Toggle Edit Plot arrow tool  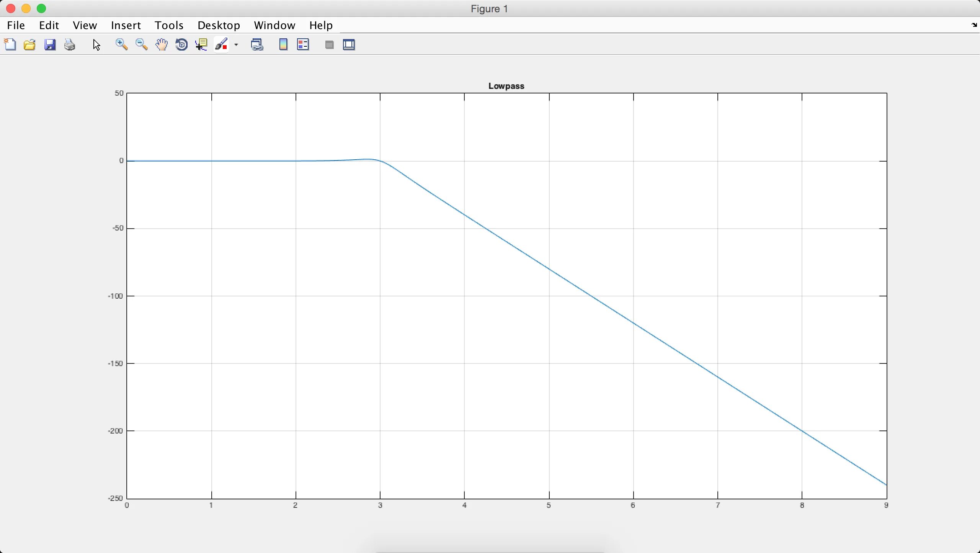tap(96, 45)
